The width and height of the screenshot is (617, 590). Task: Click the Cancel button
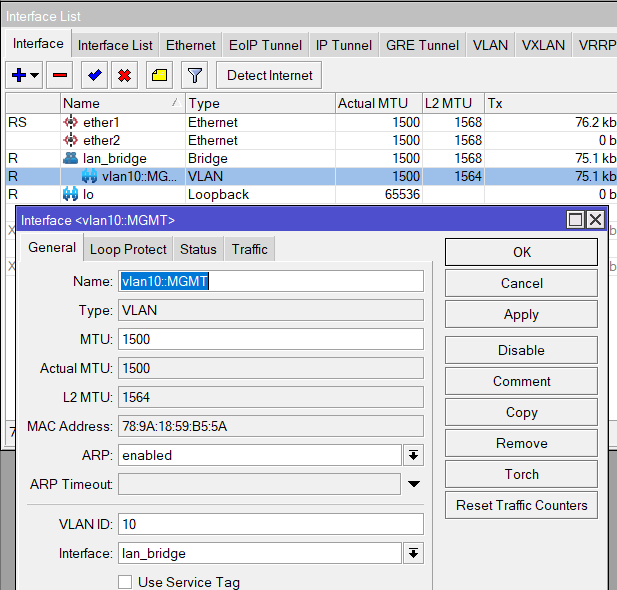(x=521, y=283)
